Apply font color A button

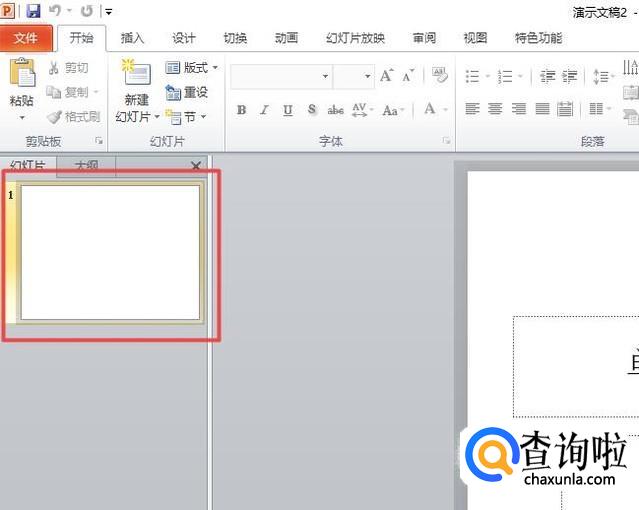(x=430, y=109)
